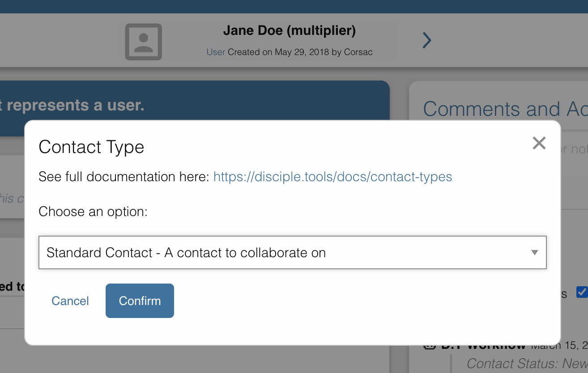Screen dimensions: 588x373
Task: Open the disciple.tools contact-types documentation link
Action: click(332, 177)
